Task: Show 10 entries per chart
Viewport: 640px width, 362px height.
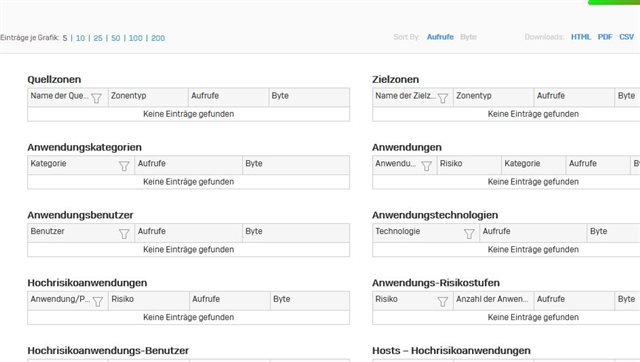Action: click(80, 38)
